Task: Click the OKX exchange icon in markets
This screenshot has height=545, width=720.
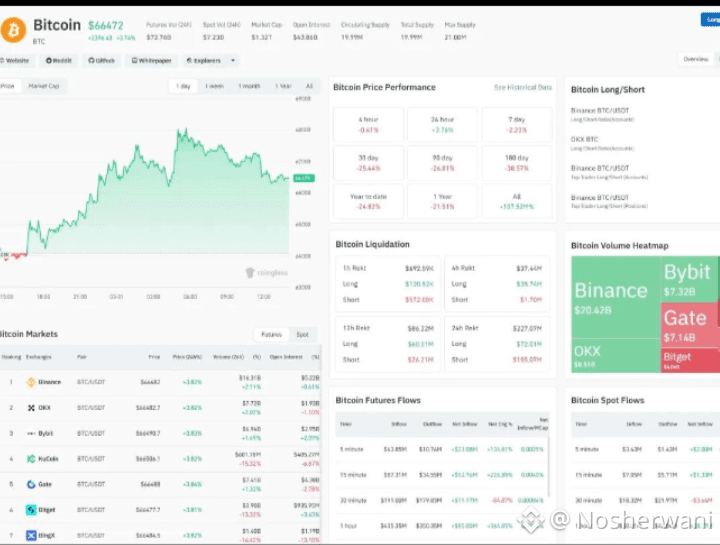Action: pyautogui.click(x=31, y=408)
